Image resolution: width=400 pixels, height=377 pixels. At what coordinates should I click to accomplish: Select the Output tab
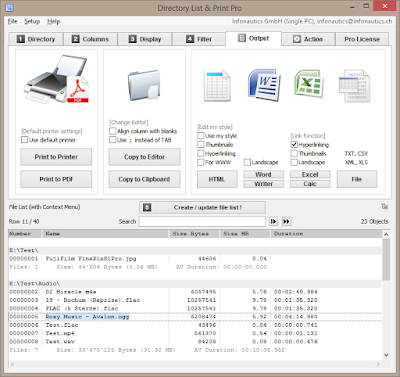pyautogui.click(x=253, y=38)
